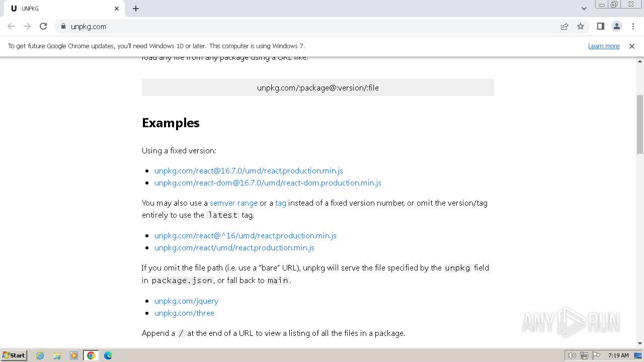Open a new tab with plus button
The height and width of the screenshot is (362, 644).
tap(136, 9)
